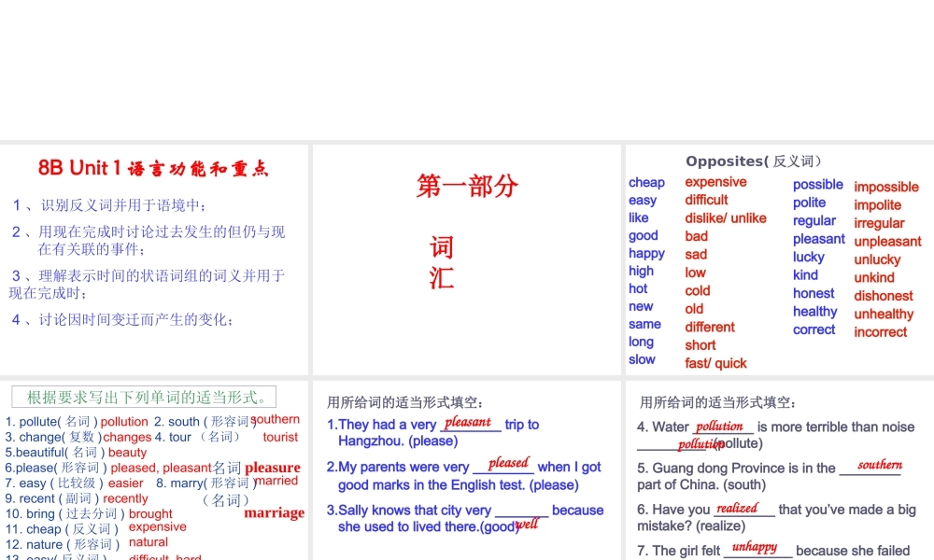The height and width of the screenshot is (560, 934).
Task: Click the bold red word 'marriage'
Action: coord(274,513)
